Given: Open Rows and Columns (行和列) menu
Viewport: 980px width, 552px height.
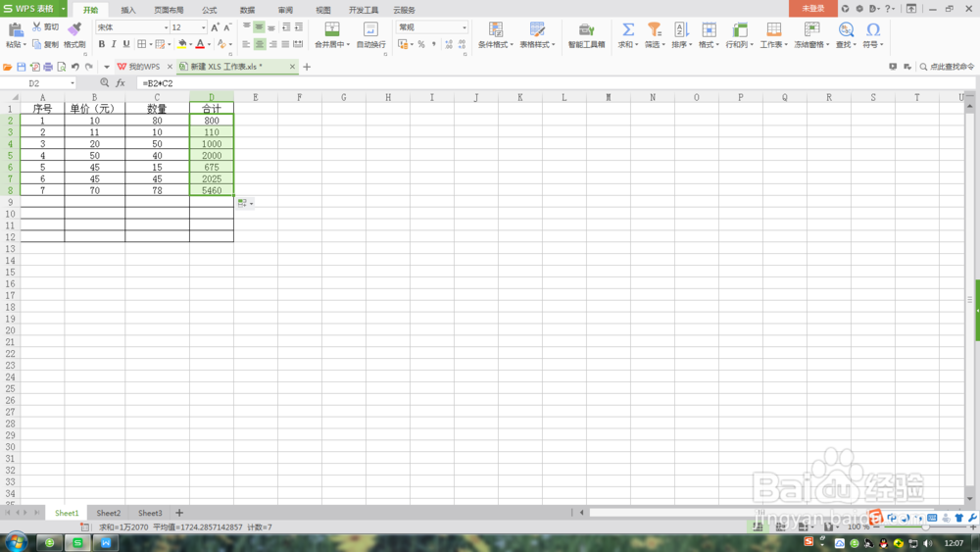Looking at the screenshot, I should (739, 34).
